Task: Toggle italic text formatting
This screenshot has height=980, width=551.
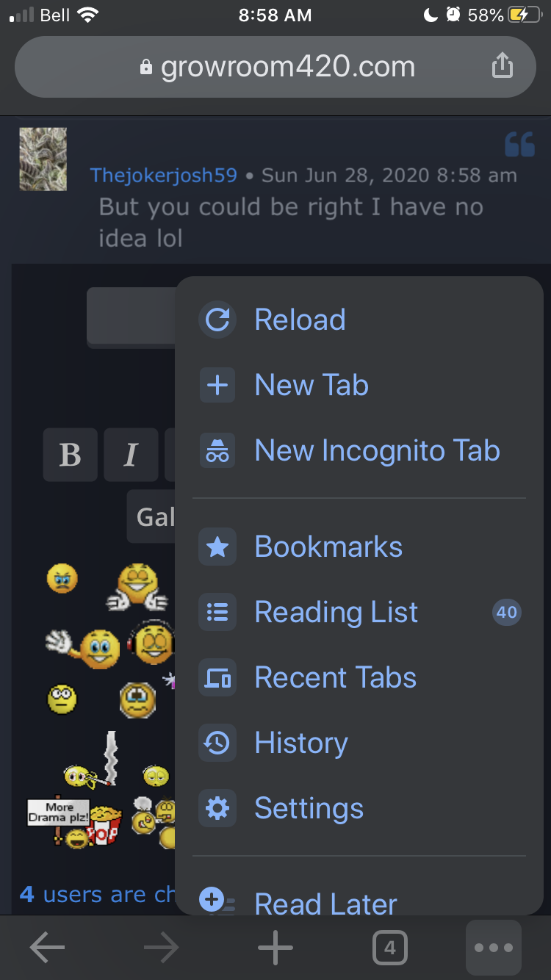Action: (x=131, y=455)
